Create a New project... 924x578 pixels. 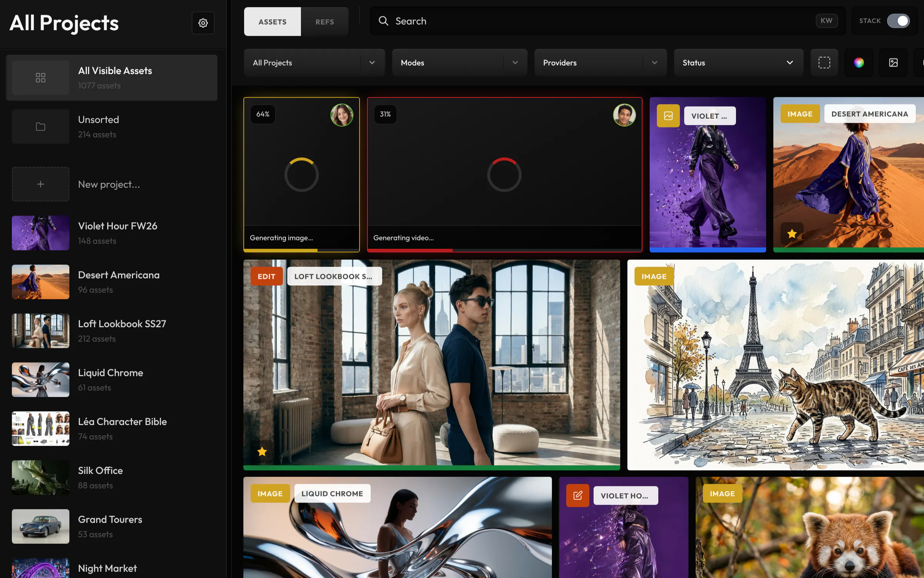click(x=112, y=184)
